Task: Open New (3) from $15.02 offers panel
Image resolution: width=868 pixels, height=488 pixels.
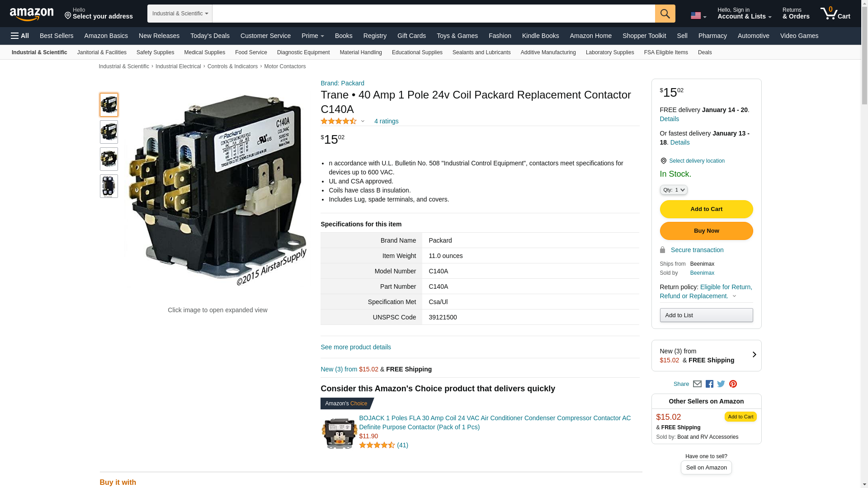Action: coord(706,356)
